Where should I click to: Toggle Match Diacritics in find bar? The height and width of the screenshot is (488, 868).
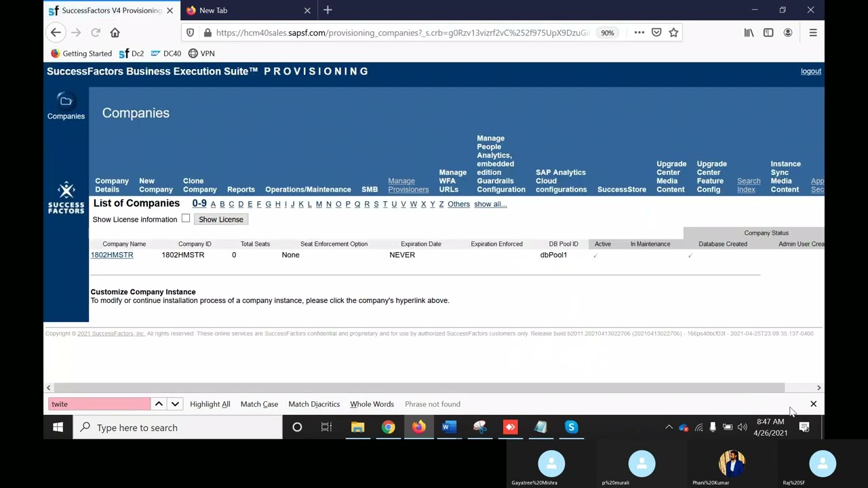click(x=314, y=404)
